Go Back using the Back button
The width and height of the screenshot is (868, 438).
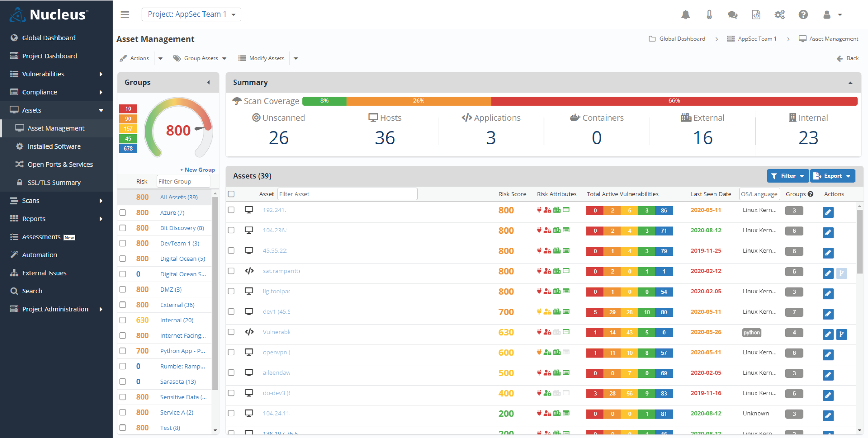coord(847,58)
